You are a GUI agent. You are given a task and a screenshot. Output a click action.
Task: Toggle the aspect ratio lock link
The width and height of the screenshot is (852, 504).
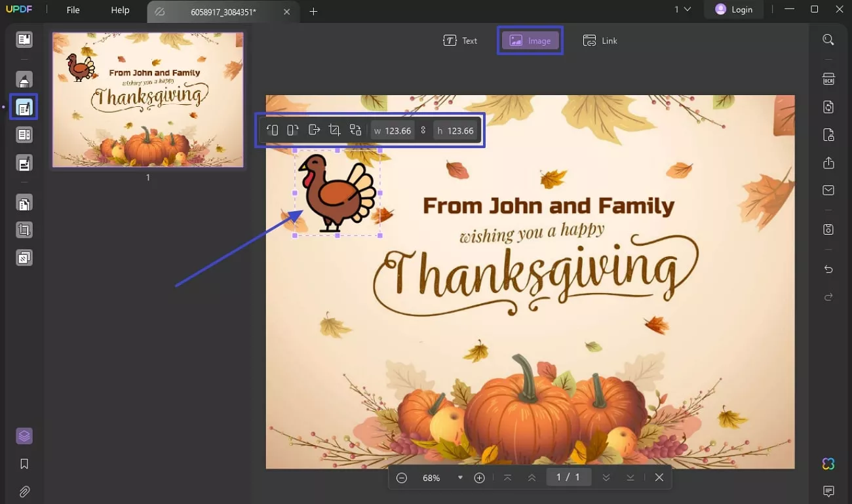423,130
